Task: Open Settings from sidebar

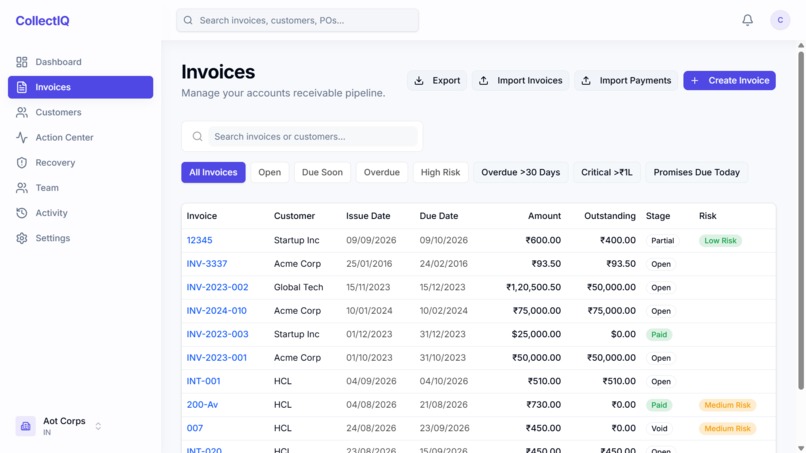Action: tap(80, 239)
